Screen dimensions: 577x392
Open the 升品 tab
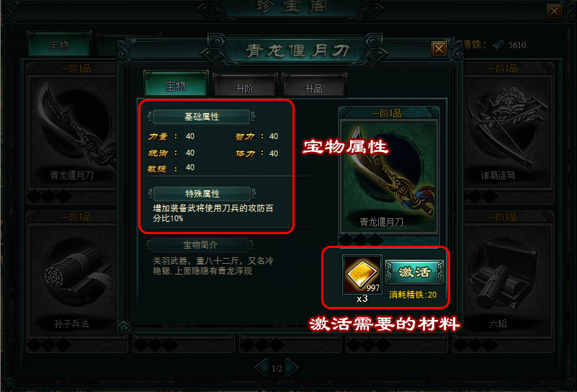tap(314, 86)
